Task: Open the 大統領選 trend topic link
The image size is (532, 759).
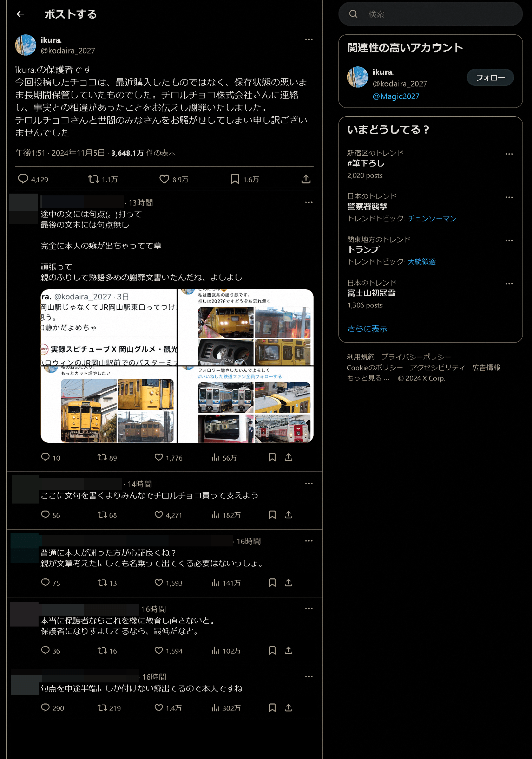Action: pos(421,262)
